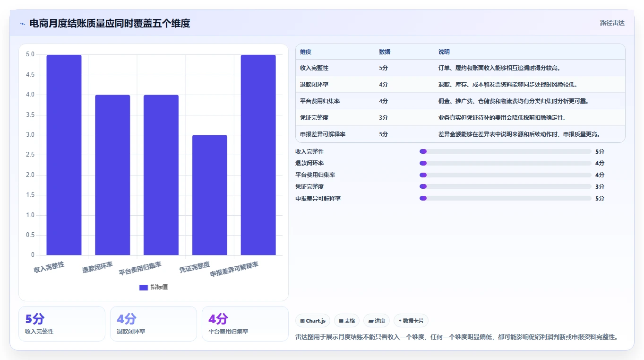Click the 退款闭环率 x-axis label

[x=98, y=267]
